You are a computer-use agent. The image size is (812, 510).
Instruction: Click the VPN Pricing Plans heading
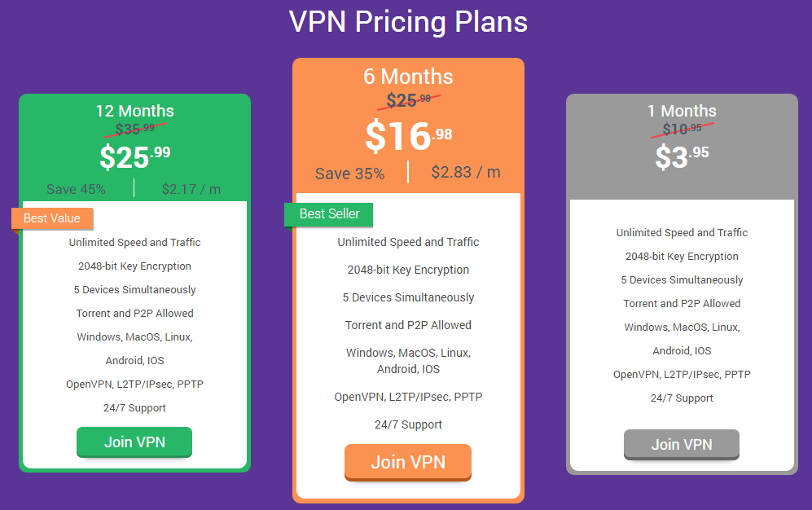point(408,22)
